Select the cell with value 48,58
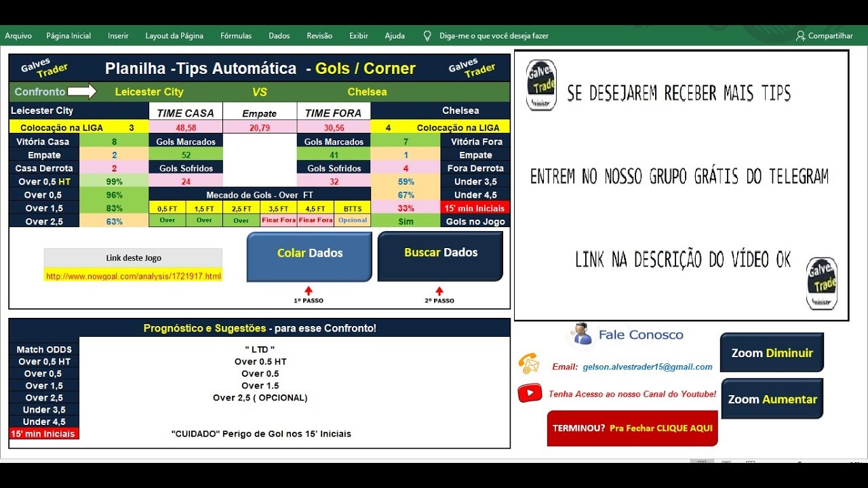Screen dimensions: 868x488 (x=186, y=128)
